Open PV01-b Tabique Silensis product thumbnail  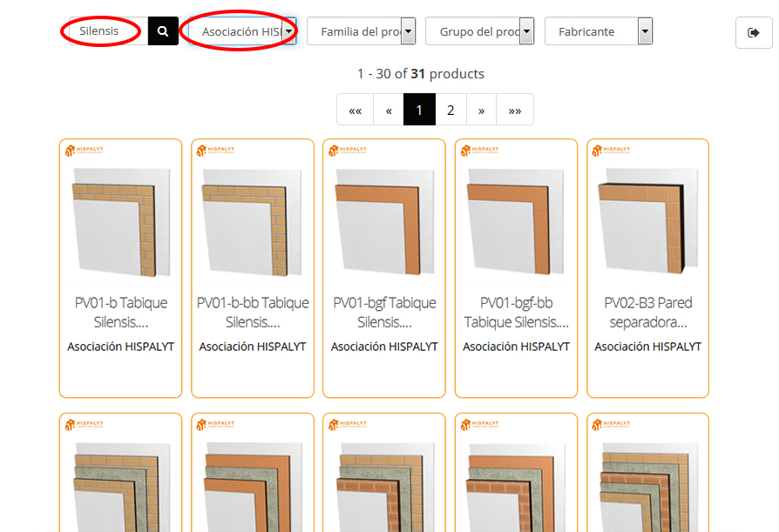click(x=121, y=222)
